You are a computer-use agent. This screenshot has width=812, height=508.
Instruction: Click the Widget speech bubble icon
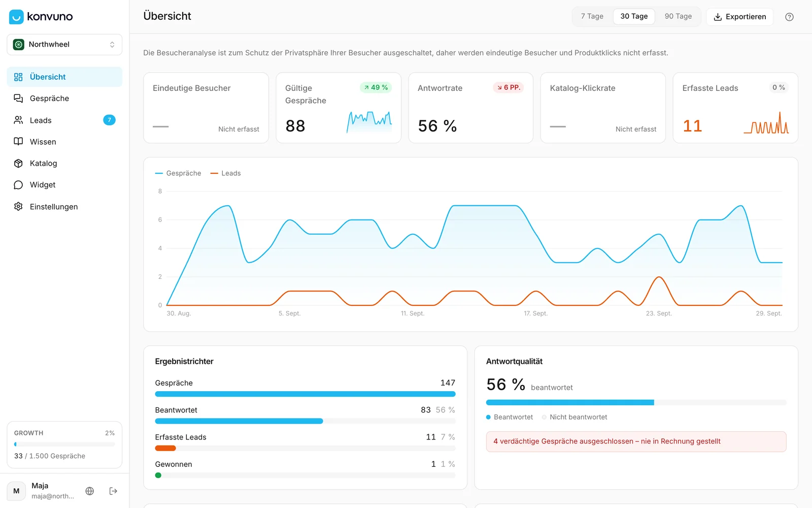[x=18, y=185]
